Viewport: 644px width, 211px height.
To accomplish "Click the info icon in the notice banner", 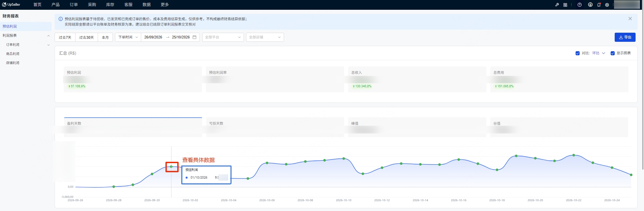I will [x=61, y=19].
